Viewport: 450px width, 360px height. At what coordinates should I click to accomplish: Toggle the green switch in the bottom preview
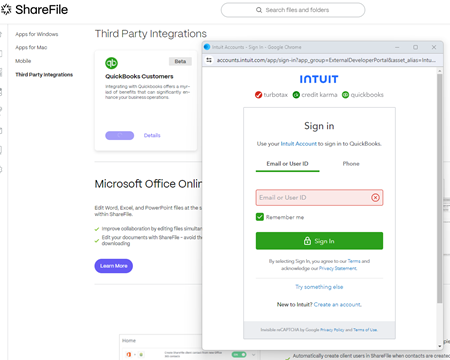(239, 354)
